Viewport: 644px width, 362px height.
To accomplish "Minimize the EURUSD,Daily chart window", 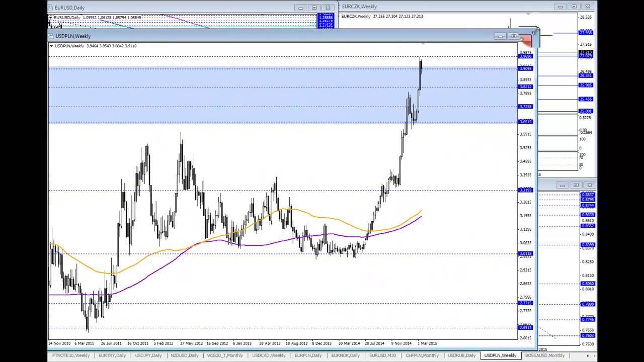I will (x=301, y=8).
